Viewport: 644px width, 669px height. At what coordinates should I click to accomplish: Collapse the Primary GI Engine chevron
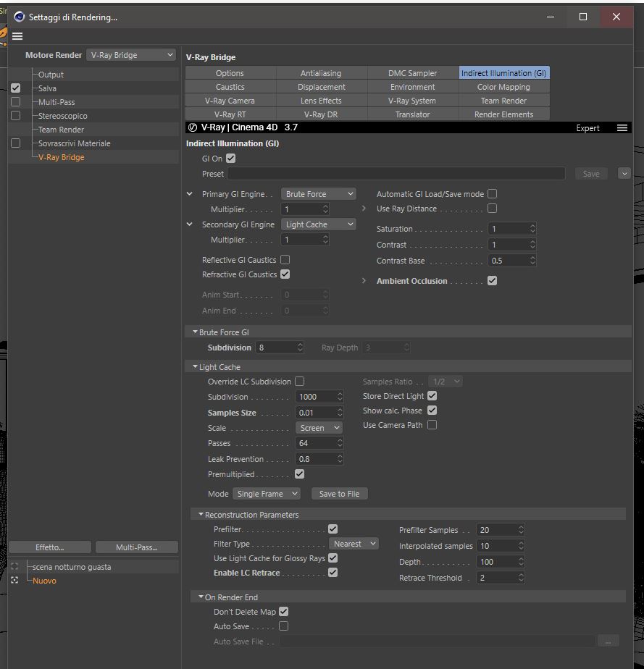[x=190, y=194]
